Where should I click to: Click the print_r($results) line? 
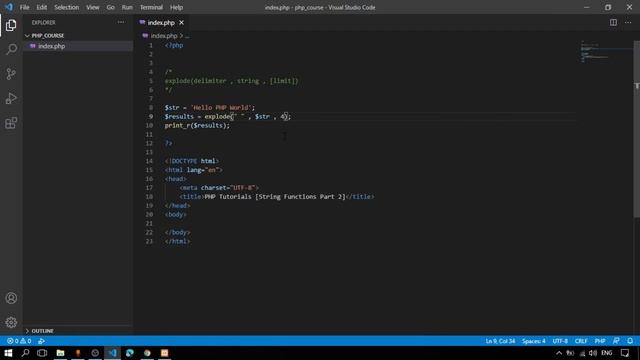click(197, 126)
